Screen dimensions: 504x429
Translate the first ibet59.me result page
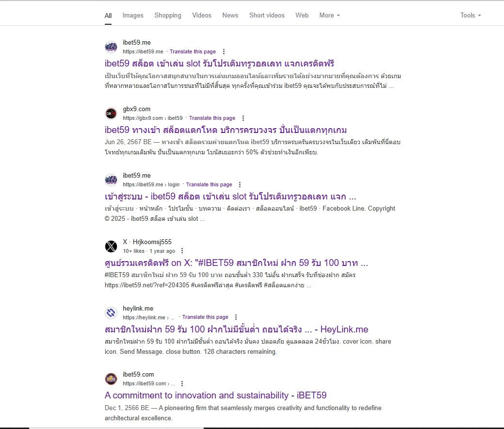193,51
